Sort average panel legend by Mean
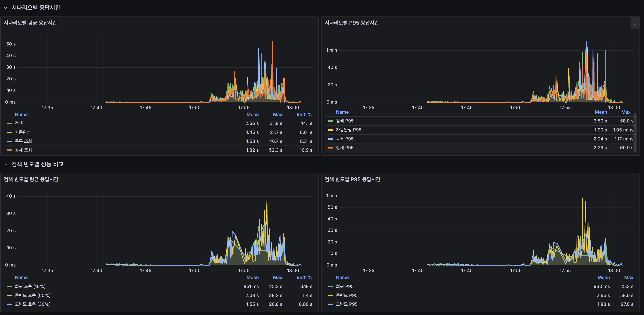 [253, 114]
